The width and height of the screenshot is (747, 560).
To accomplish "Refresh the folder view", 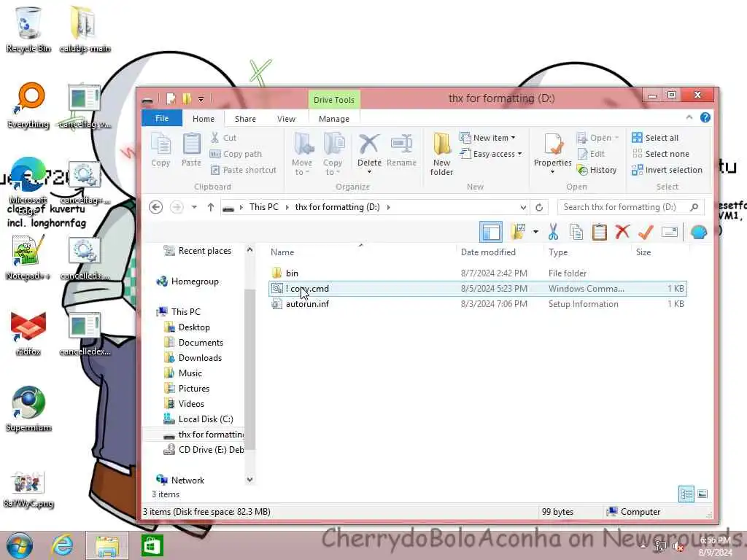I will pos(539,207).
